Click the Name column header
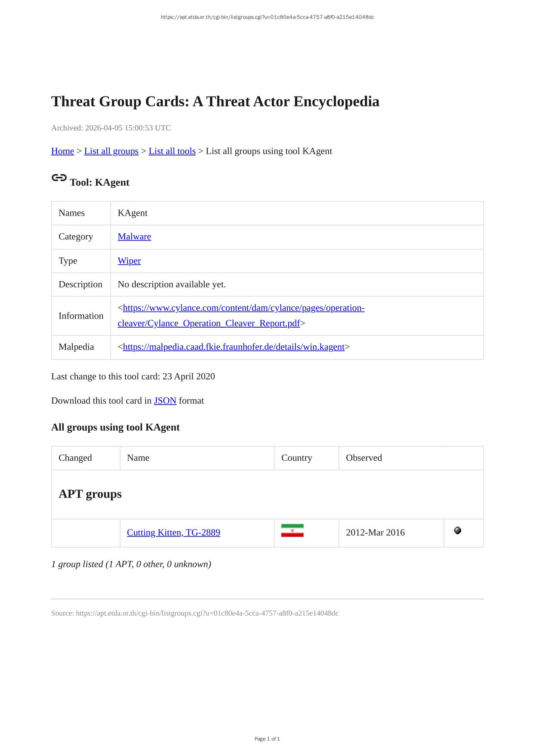The height and width of the screenshot is (756, 535). (x=138, y=458)
